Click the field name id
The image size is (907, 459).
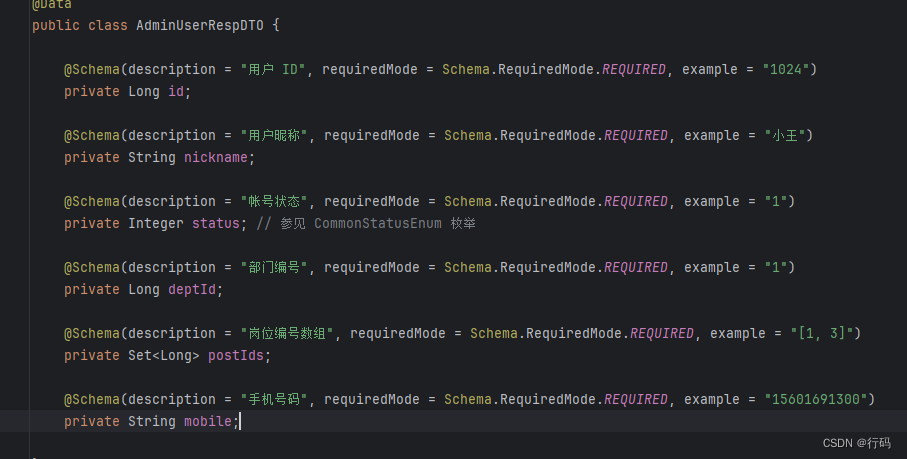coord(176,91)
